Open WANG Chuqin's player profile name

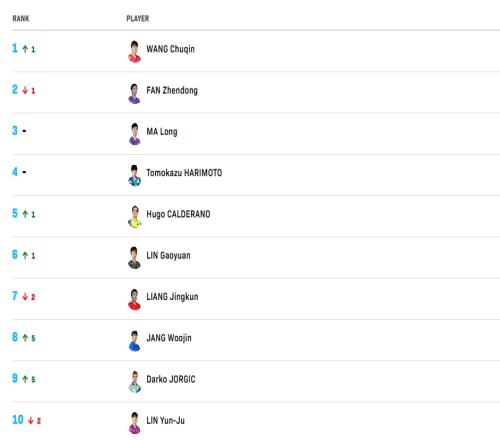[x=170, y=49]
